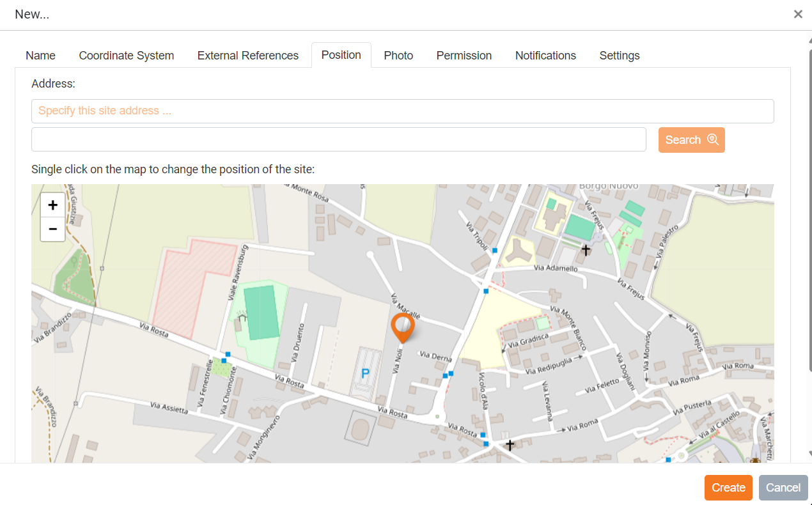
Task: Focus the 'Specify this site address' field
Action: click(402, 111)
